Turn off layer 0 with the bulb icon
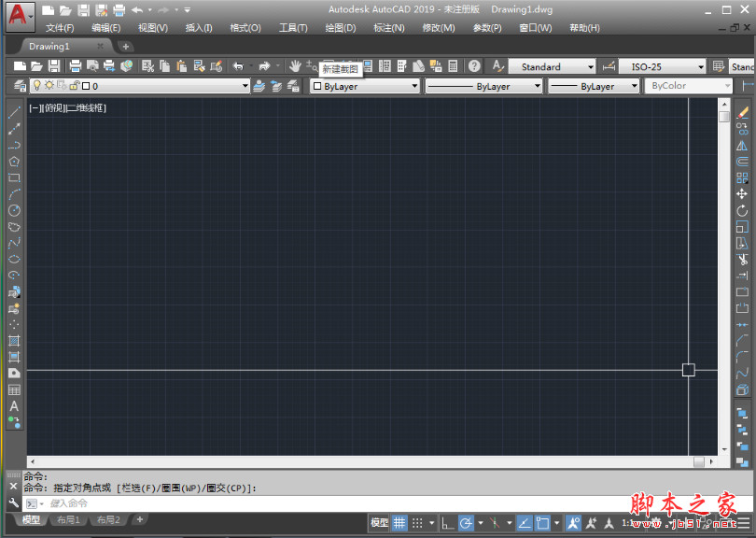The image size is (756, 538). 38,85
